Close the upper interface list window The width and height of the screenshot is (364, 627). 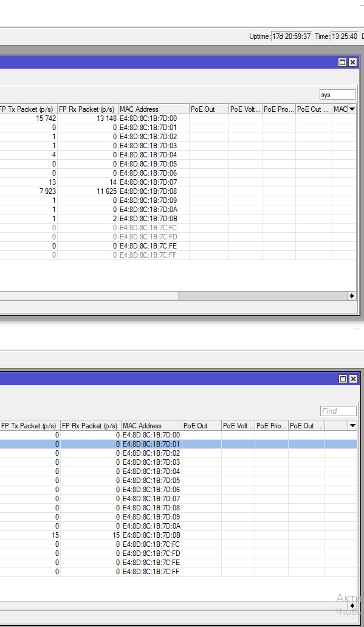(x=352, y=62)
